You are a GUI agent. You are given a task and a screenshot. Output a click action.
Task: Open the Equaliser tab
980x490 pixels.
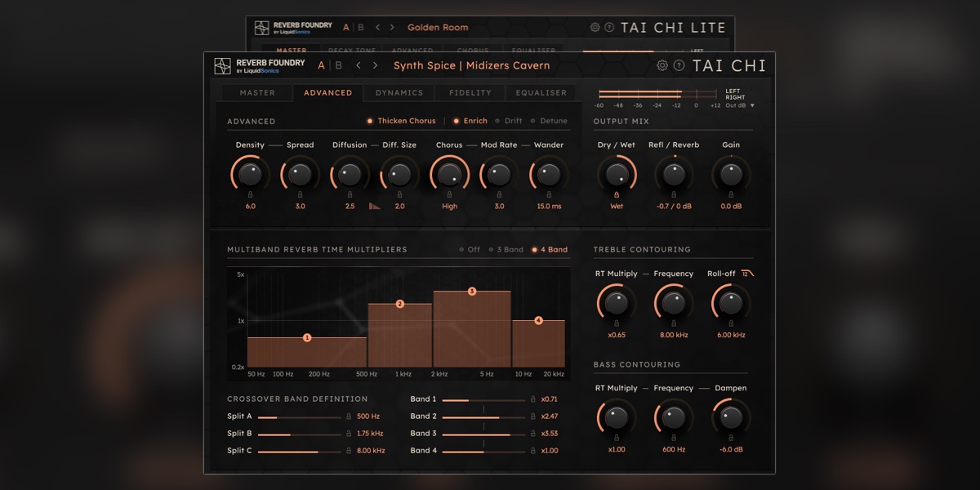pos(541,93)
